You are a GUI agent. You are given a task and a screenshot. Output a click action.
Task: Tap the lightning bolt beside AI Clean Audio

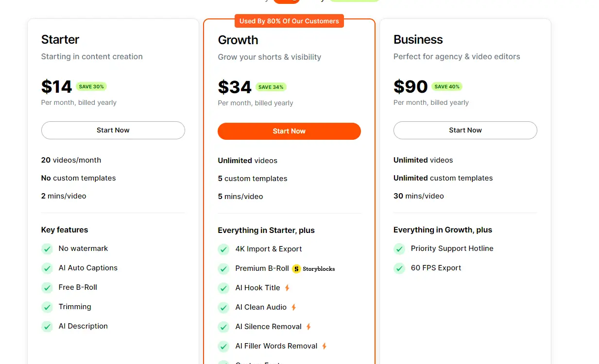pos(293,307)
